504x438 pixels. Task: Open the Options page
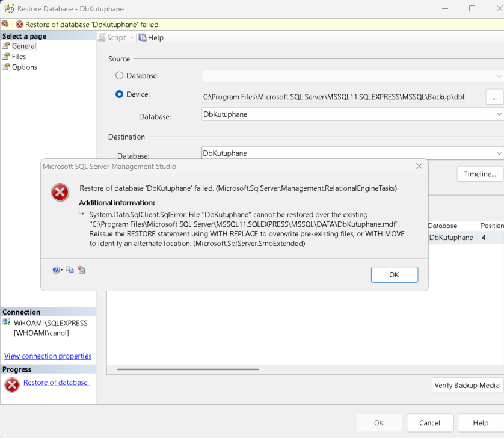point(25,67)
